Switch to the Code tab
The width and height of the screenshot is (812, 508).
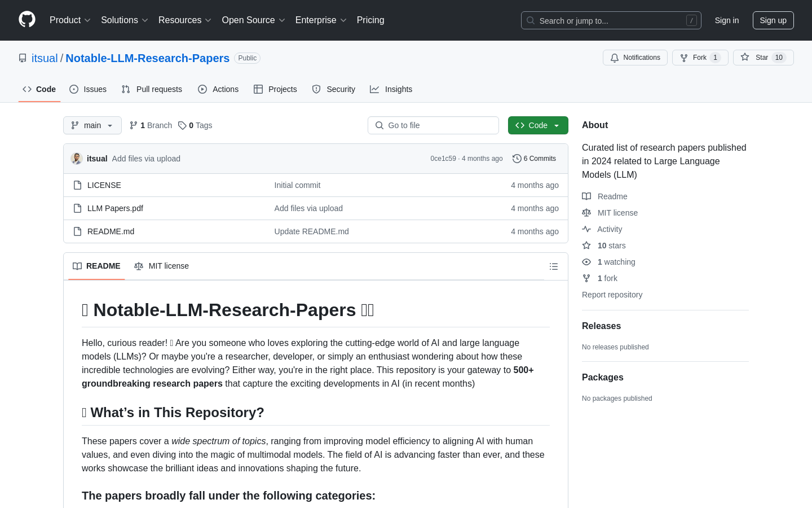[39, 89]
